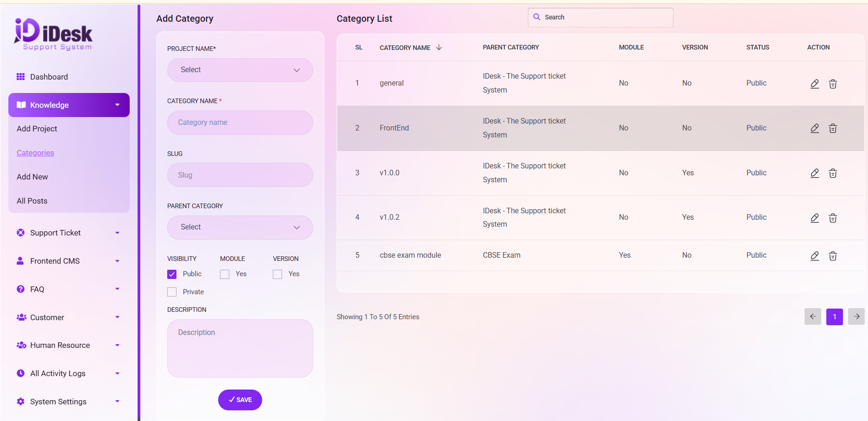Go to previous page arrow
The width and height of the screenshot is (868, 421).
tap(812, 316)
